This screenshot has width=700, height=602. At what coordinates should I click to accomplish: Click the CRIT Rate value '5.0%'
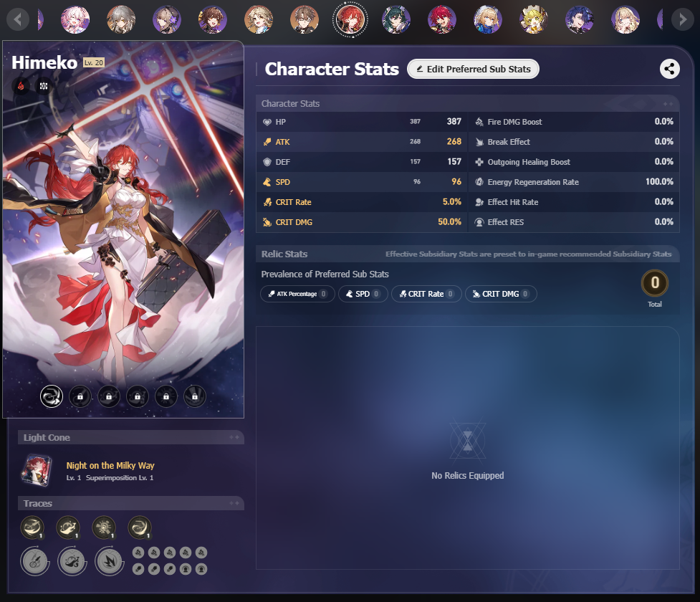(x=452, y=202)
